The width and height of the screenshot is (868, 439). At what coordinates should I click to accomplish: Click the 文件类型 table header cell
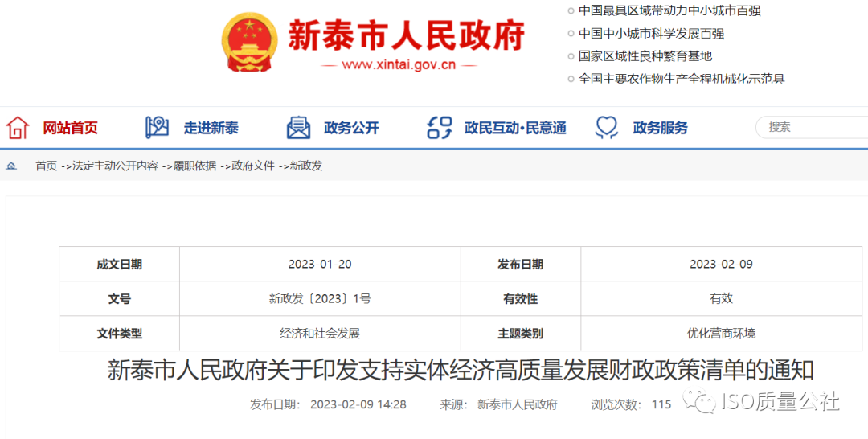(120, 333)
